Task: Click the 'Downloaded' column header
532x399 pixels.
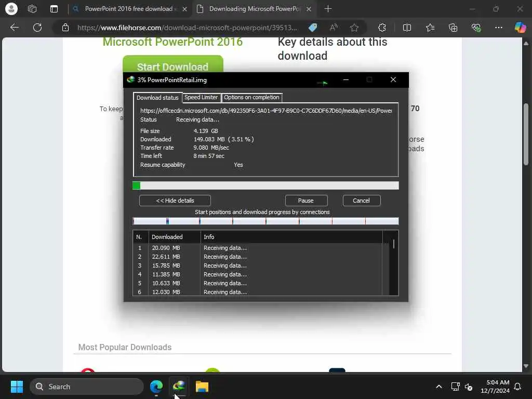Action: 175,237
